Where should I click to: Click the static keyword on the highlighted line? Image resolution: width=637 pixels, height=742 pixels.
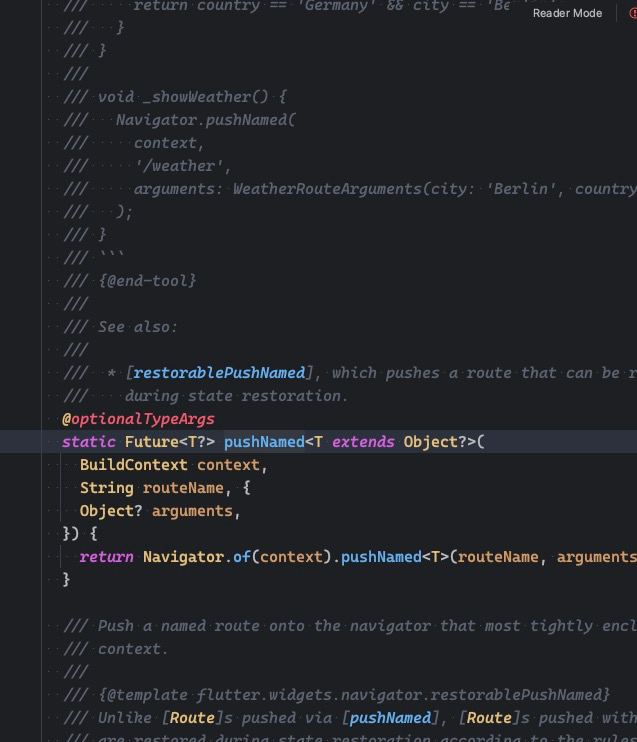tap(88, 442)
